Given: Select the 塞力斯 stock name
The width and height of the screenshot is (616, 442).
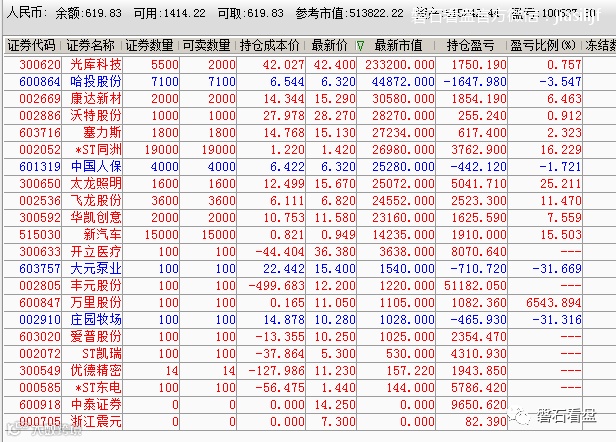Looking at the screenshot, I should pos(102,132).
